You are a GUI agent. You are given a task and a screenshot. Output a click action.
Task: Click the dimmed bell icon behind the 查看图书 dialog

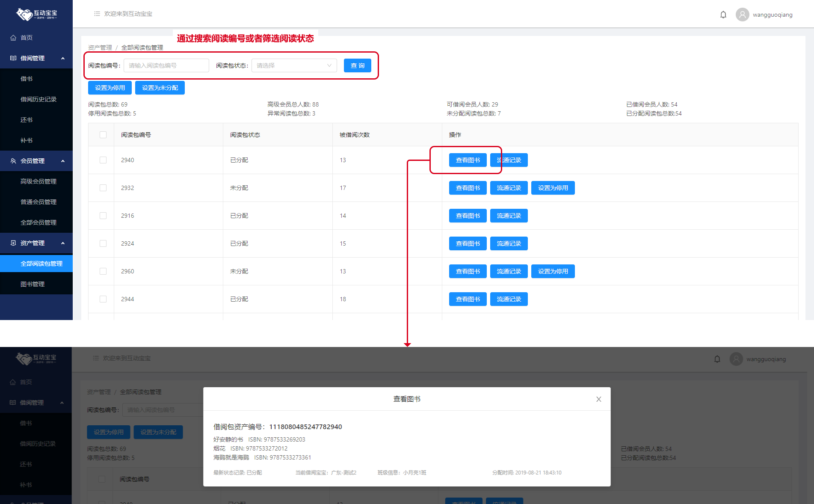717,359
